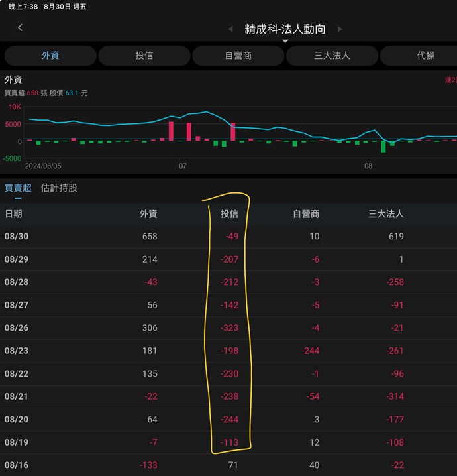Click the 三大法人 column header
The height and width of the screenshot is (476, 457).
(x=385, y=214)
